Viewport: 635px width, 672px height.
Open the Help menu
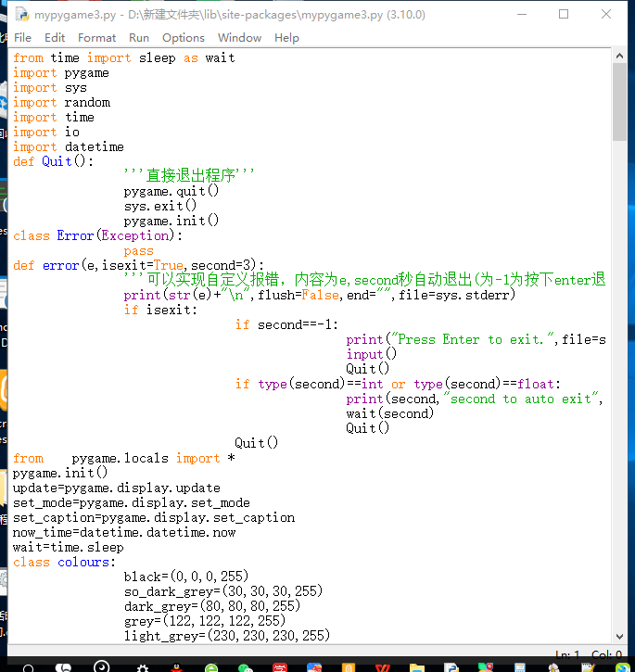(x=286, y=38)
